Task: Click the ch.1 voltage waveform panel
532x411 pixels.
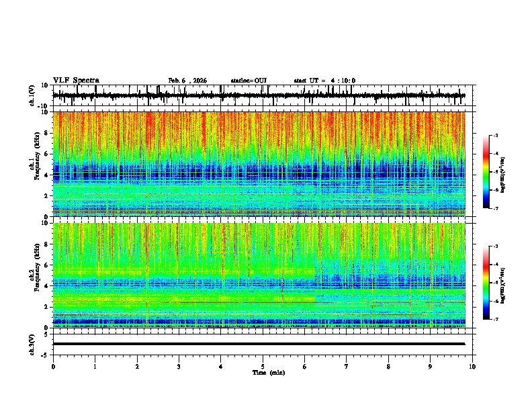Action: [264, 95]
